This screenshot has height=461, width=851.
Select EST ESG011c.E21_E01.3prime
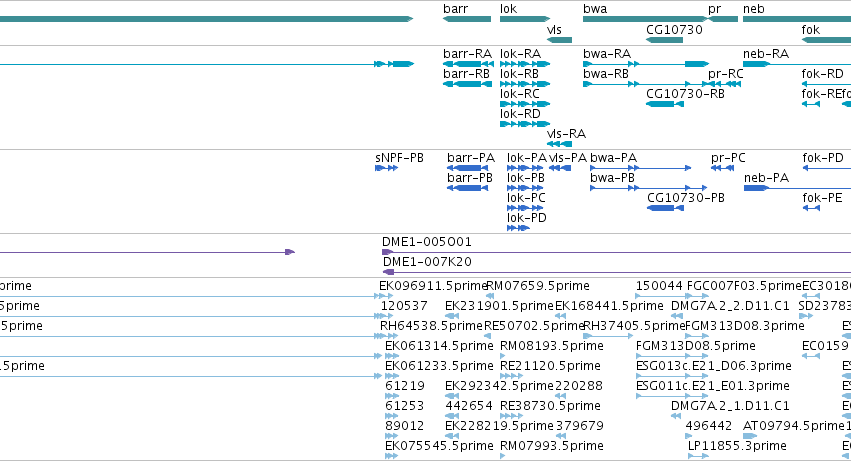tap(672, 396)
